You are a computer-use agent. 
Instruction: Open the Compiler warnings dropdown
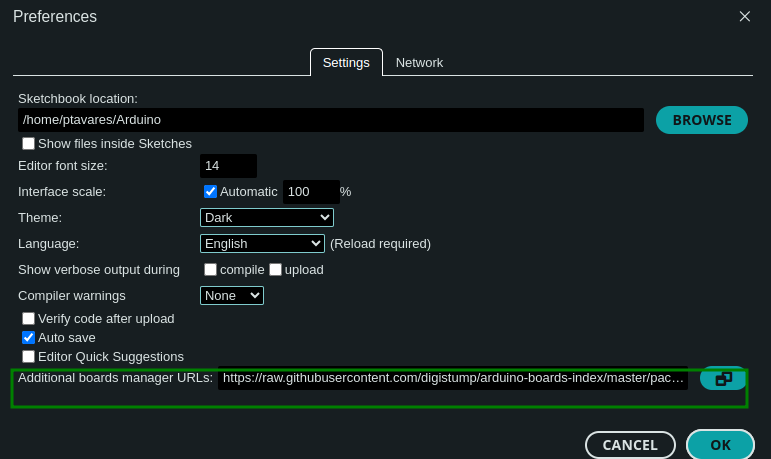[231, 295]
